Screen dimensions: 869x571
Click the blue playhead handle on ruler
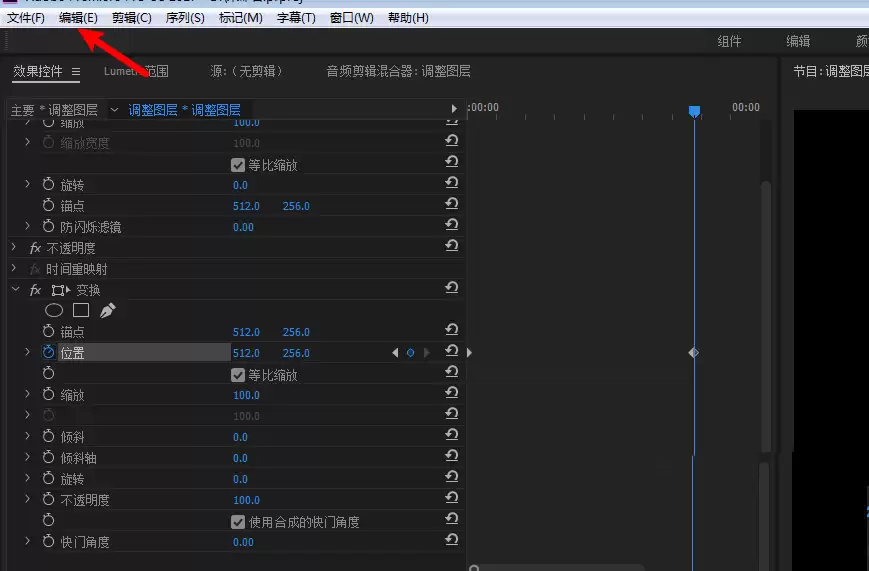694,111
